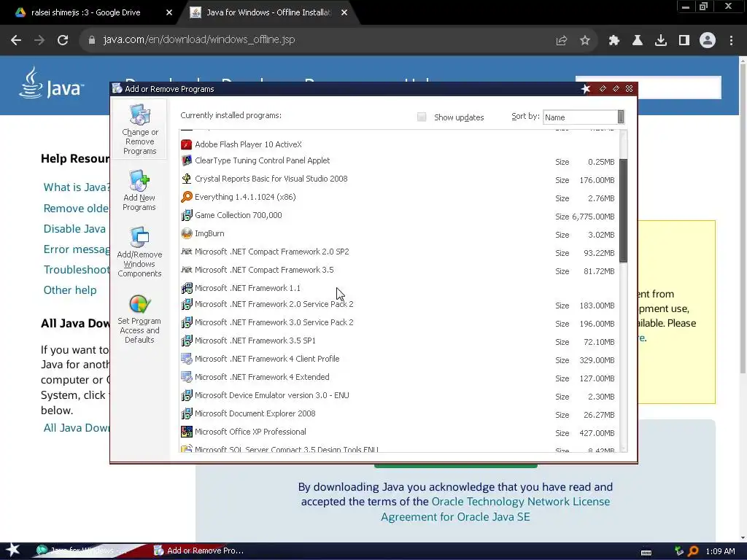
Task: Click Java site search box
Action: (x=649, y=87)
